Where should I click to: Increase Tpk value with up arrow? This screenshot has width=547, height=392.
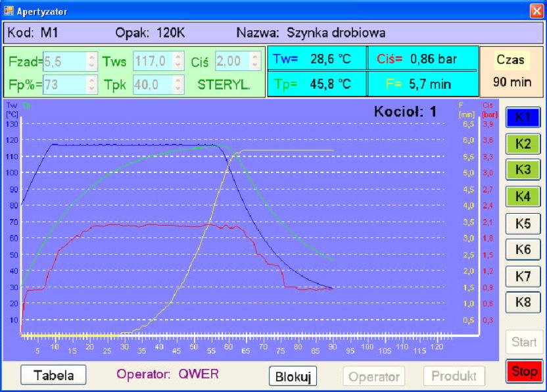[178, 80]
